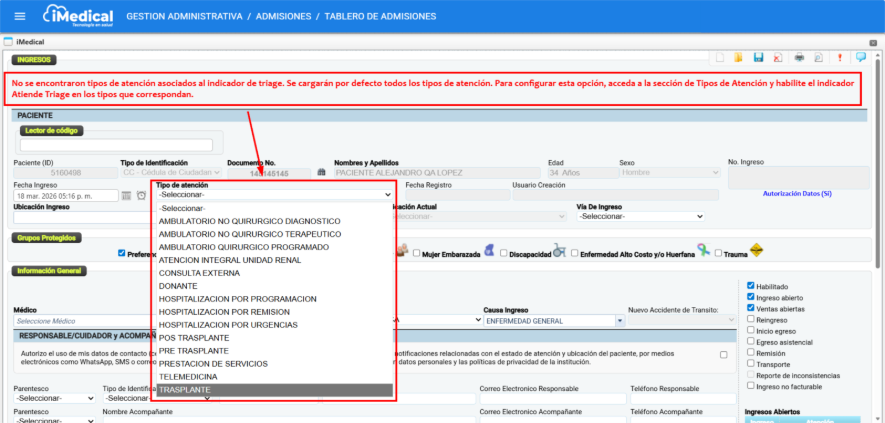Viewport: 885px width, 423px height.
Task: Open calendar picker next to Fecha Ingreso
Action: [127, 195]
